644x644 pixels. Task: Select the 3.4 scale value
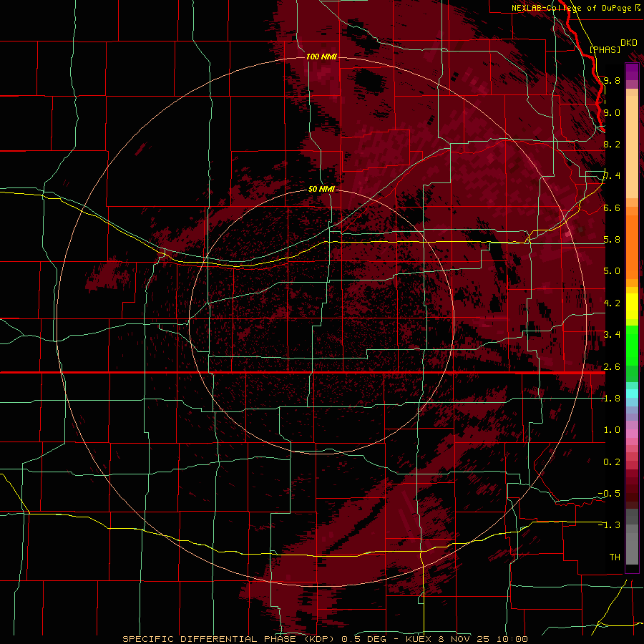[x=612, y=335]
